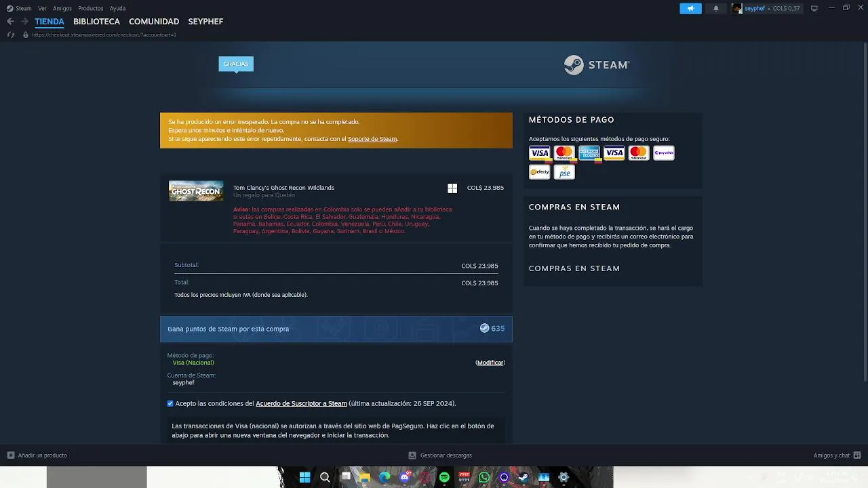Click Modificar to change payment method
This screenshot has height=488, width=868.
[490, 363]
